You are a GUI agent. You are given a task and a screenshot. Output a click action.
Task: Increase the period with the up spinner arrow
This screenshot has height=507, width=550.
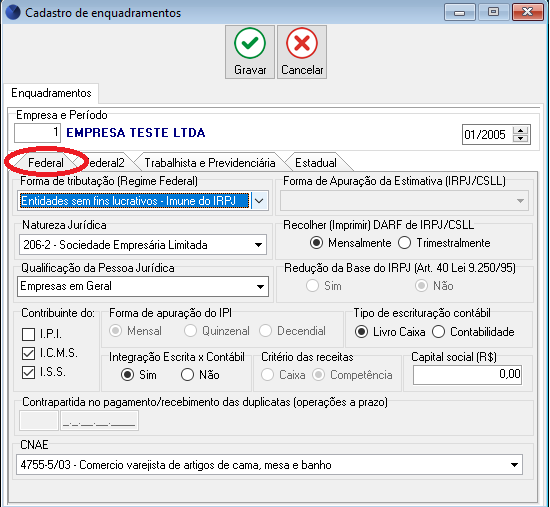coord(520,131)
